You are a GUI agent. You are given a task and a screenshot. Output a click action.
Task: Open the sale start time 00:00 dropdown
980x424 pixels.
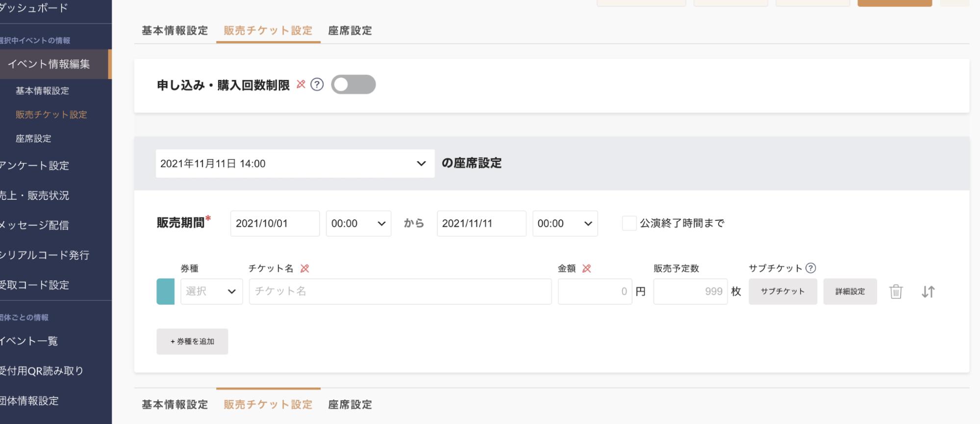click(x=359, y=223)
